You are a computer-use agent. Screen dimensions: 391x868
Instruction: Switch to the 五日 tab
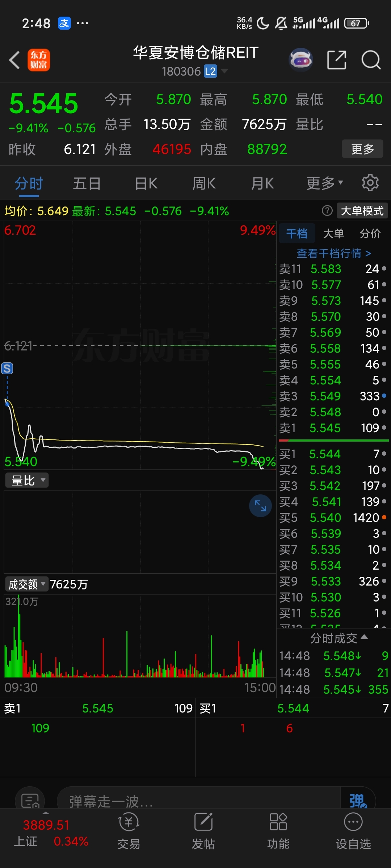coord(87,183)
